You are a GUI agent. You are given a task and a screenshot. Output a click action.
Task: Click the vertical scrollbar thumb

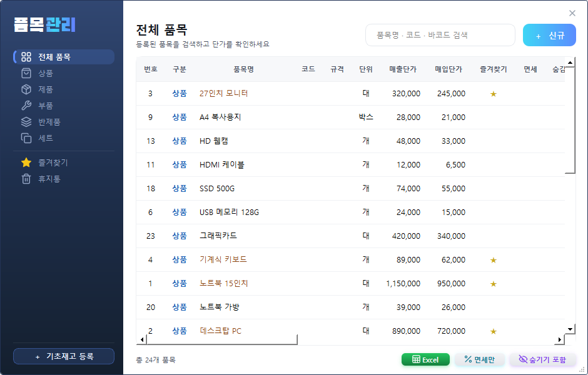coord(570,121)
